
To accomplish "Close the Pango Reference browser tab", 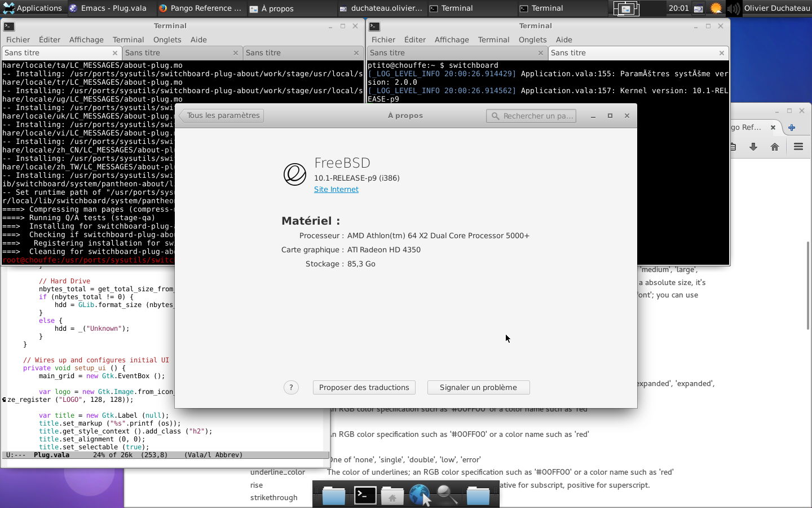I will pos(773,128).
